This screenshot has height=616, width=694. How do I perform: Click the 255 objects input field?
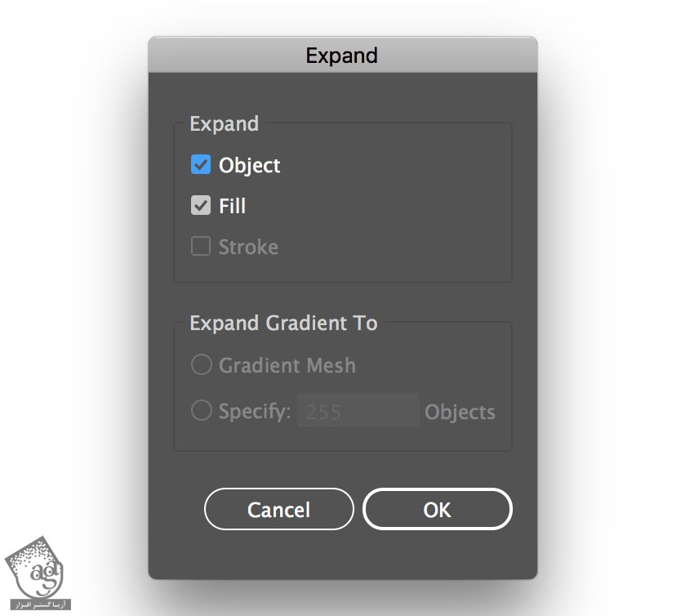point(358,412)
